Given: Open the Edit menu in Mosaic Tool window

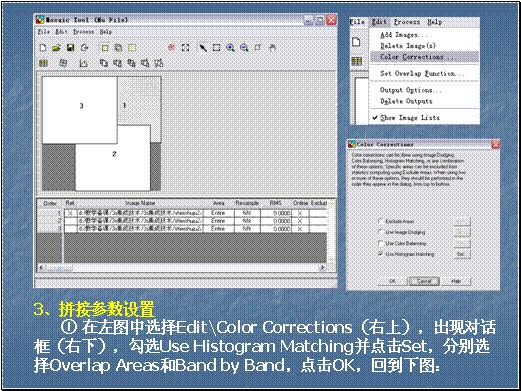Looking at the screenshot, I should (x=61, y=32).
